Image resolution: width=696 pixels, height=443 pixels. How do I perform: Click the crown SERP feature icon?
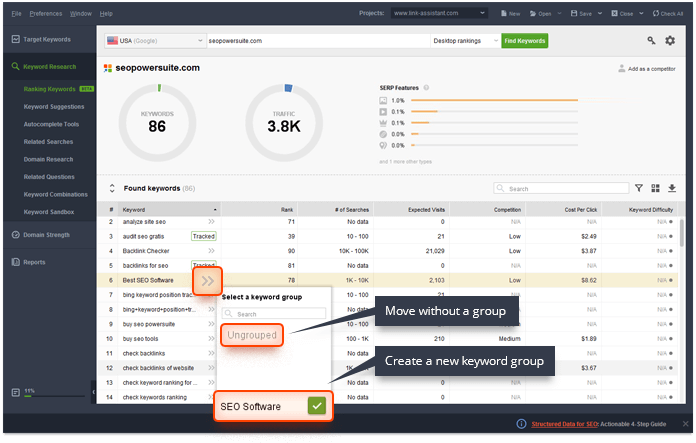[x=383, y=123]
